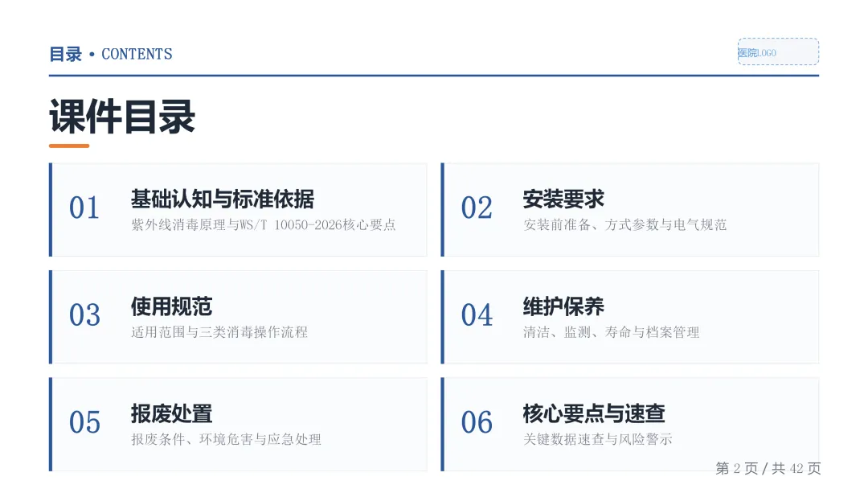
Task: Select the 06 section number
Action: [477, 422]
